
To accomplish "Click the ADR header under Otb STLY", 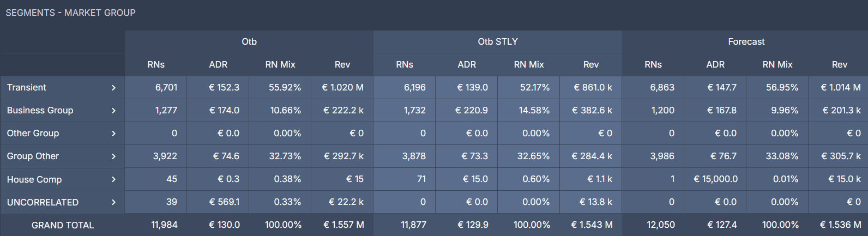I will 467,65.
